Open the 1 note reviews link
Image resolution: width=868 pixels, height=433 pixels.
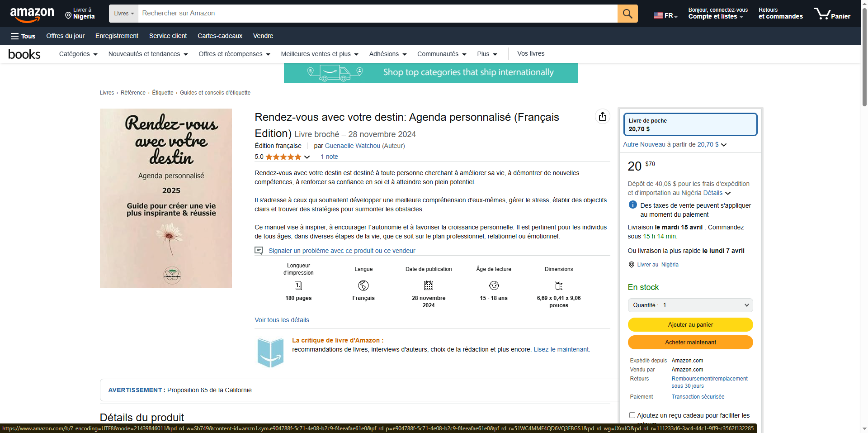pos(329,157)
